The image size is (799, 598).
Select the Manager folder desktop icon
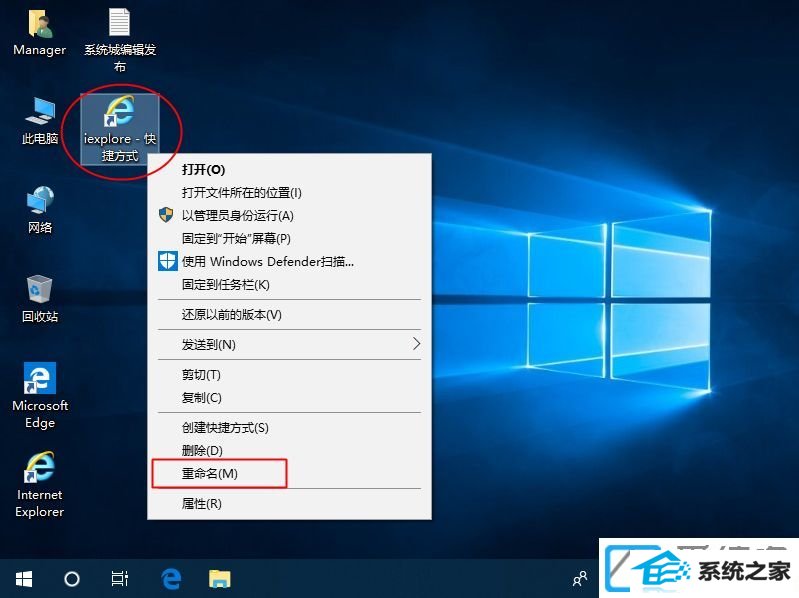(x=39, y=34)
